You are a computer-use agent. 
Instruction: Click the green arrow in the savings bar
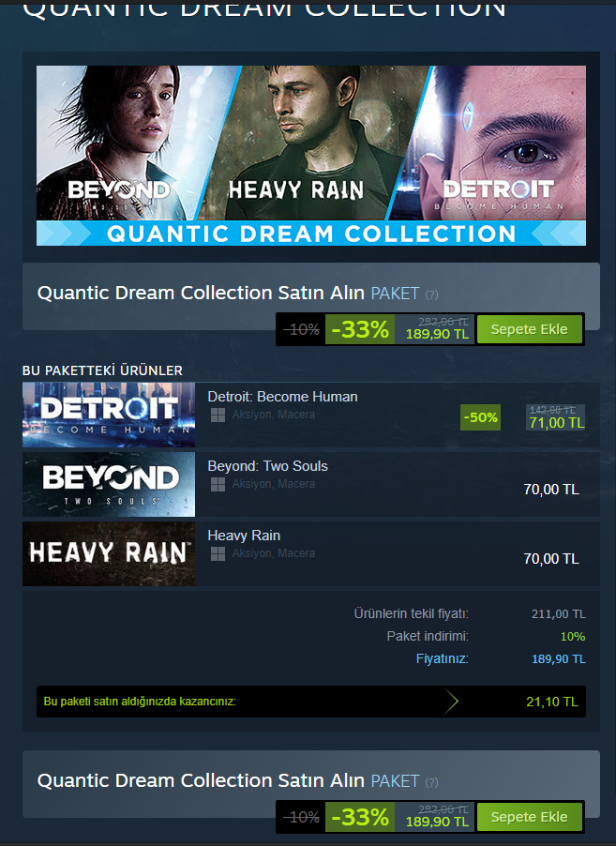coord(450,702)
